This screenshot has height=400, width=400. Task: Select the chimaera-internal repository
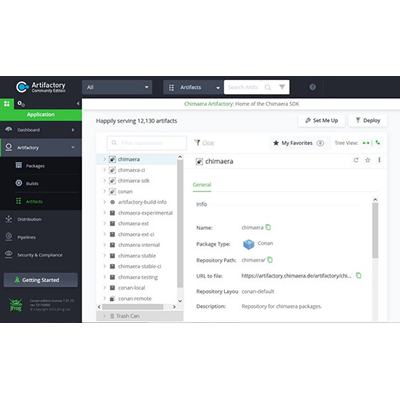tap(139, 245)
